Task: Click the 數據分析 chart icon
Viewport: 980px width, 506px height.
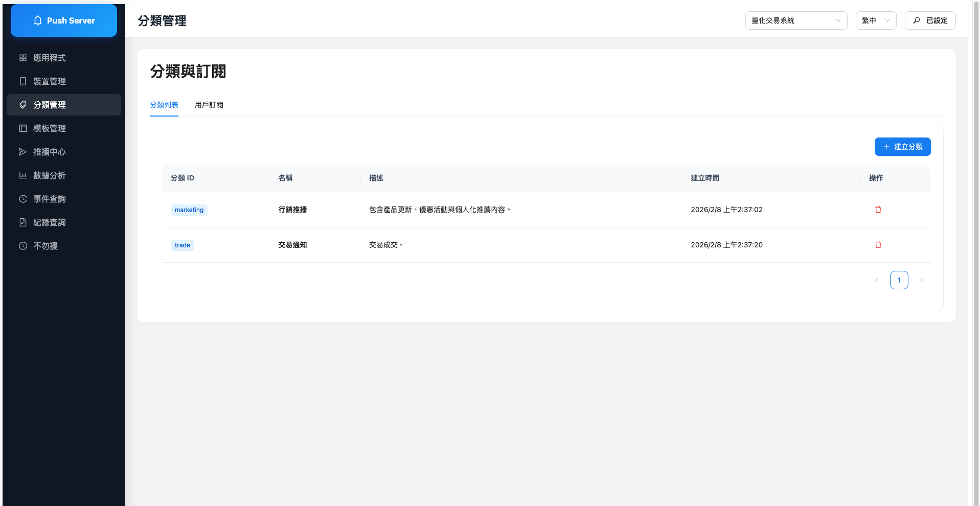Action: click(x=23, y=175)
